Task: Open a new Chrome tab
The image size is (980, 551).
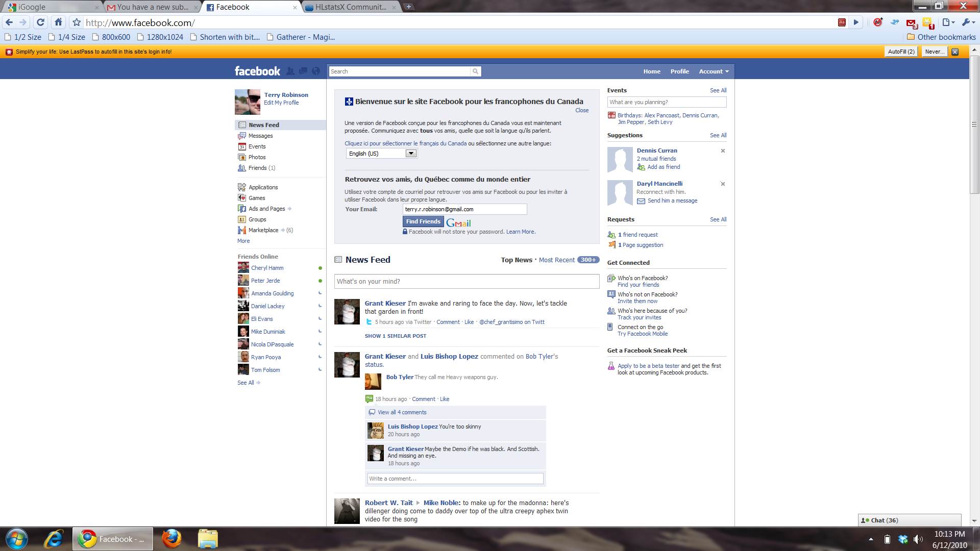Action: click(x=409, y=7)
